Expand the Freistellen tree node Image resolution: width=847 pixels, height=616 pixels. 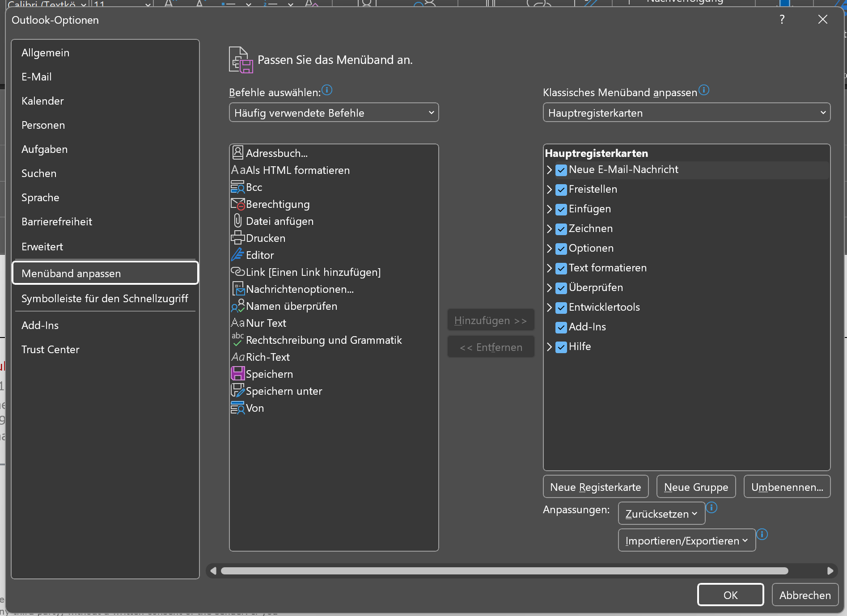(x=550, y=190)
